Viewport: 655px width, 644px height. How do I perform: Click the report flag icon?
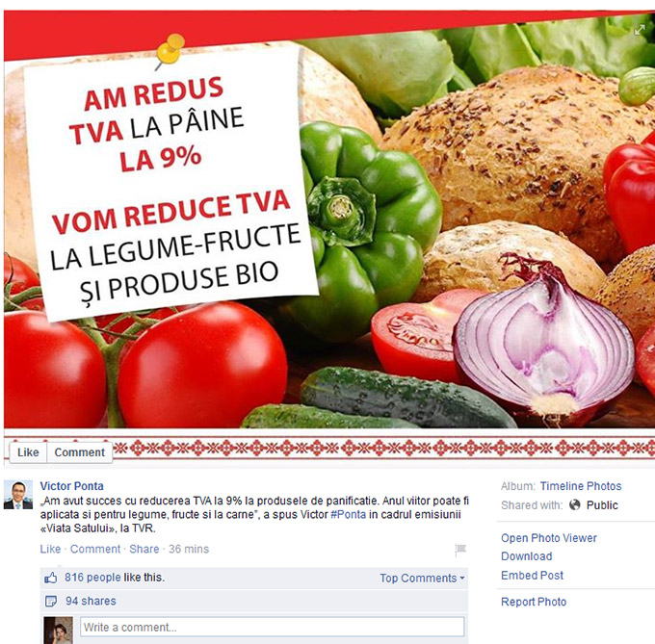tap(460, 550)
